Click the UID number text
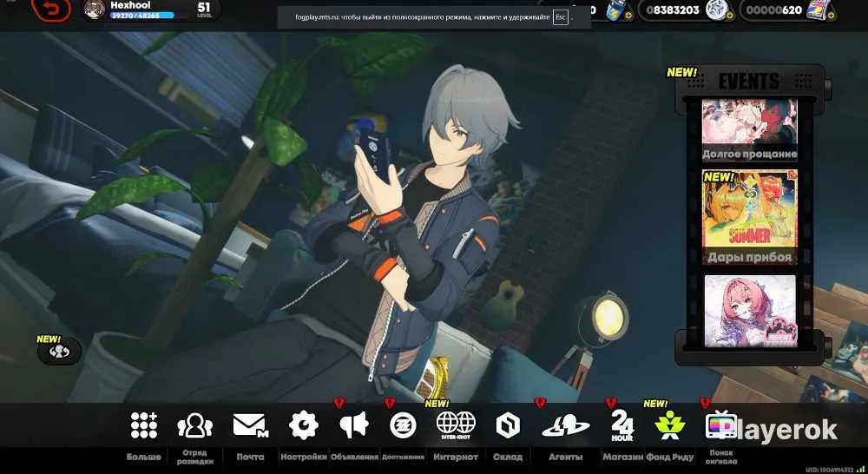Viewport: 868px width, 474px height. coord(829,471)
